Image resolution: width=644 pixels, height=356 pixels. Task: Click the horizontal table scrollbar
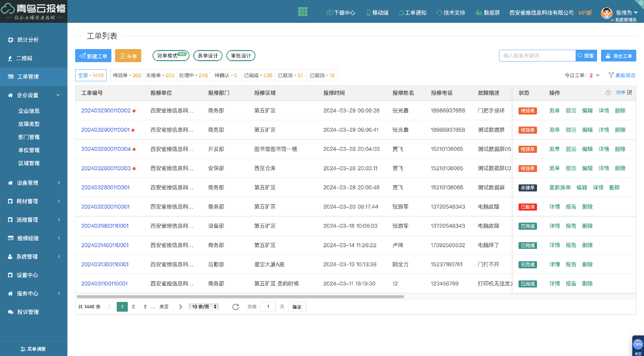click(x=240, y=297)
